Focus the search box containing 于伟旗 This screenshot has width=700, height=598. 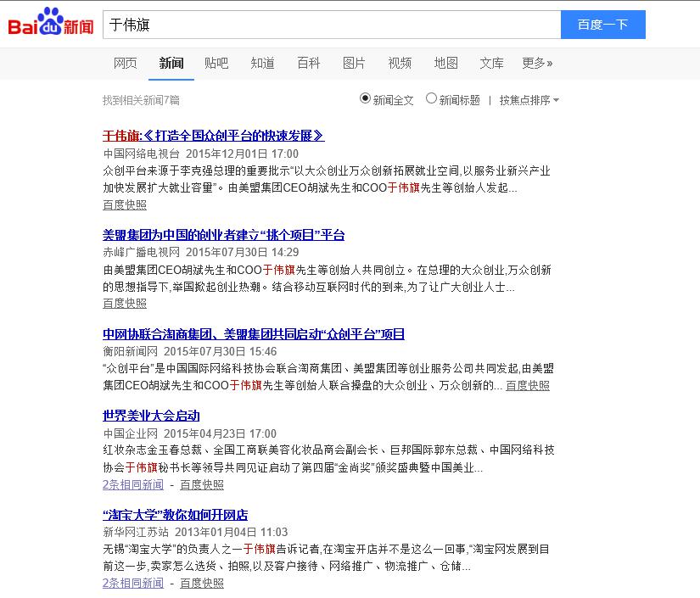coord(332,25)
